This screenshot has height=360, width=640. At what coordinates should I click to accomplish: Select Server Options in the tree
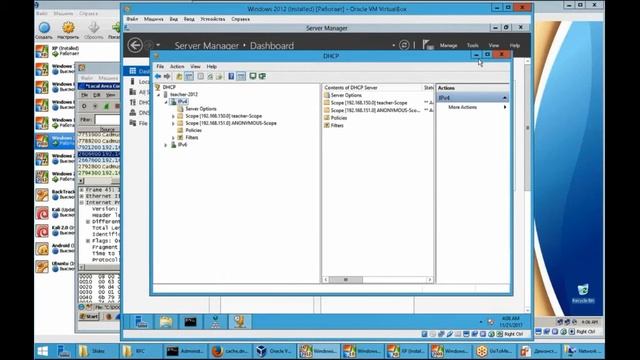[200, 109]
